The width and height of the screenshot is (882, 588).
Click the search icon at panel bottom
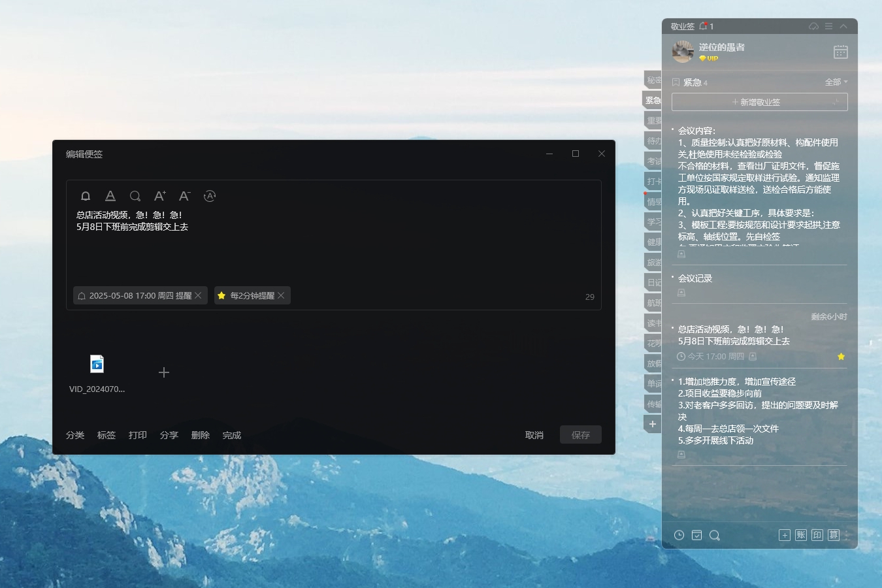715,535
